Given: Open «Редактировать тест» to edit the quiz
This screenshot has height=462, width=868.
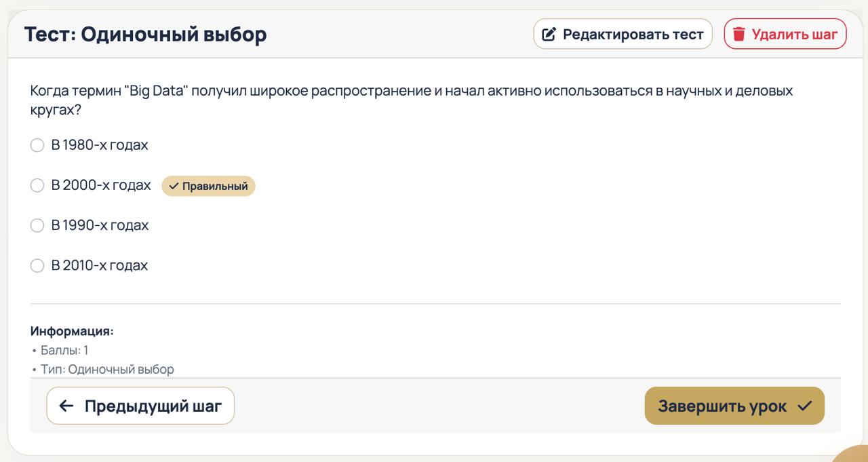Looking at the screenshot, I should coord(623,34).
